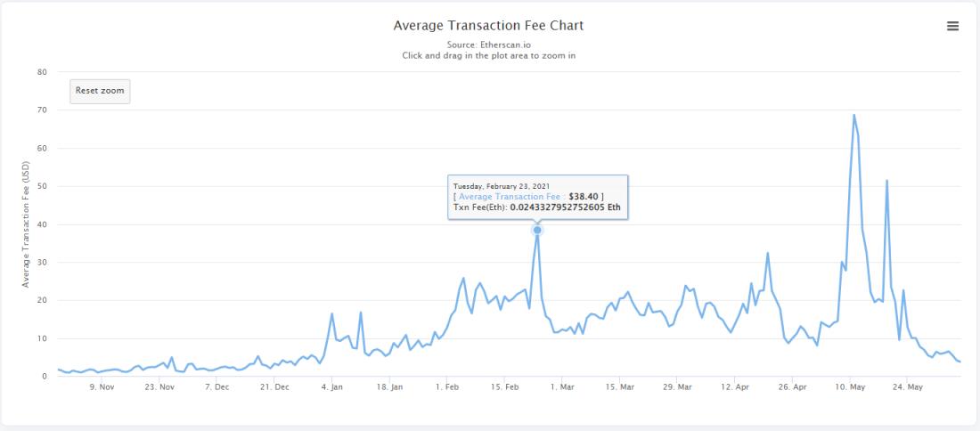
Task: Click the May peak near 70 USD
Action: pos(853,115)
